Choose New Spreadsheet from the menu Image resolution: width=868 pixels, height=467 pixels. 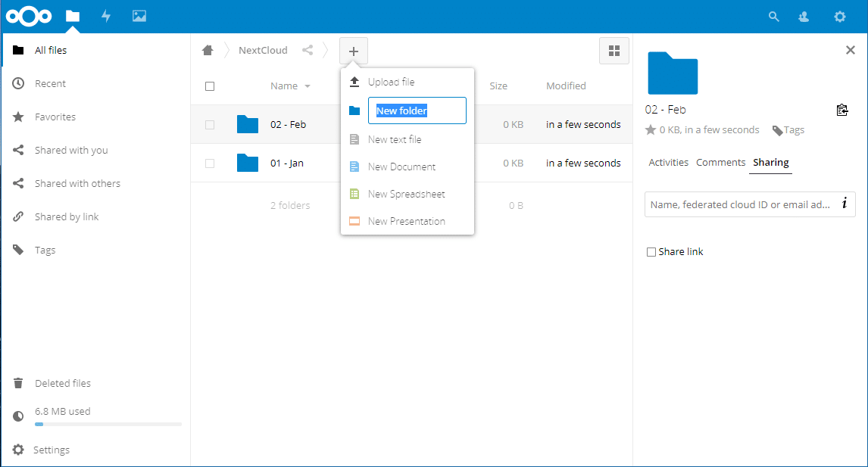[407, 195]
